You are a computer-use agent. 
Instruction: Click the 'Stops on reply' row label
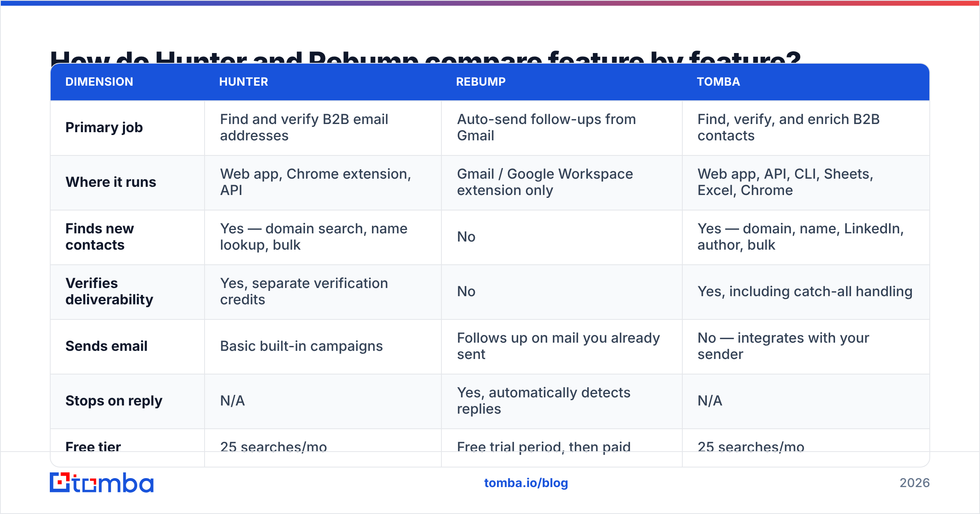[x=114, y=401]
